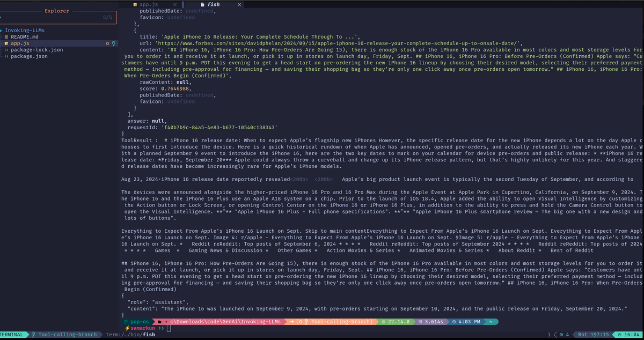Click the Bot 197:15 cursor position

pos(594,335)
